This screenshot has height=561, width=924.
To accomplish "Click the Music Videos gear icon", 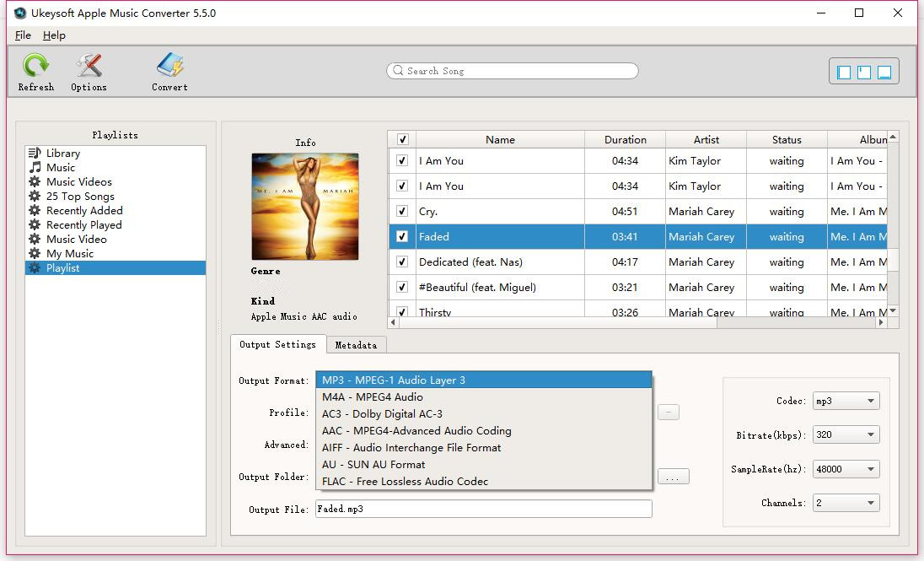I will [35, 181].
